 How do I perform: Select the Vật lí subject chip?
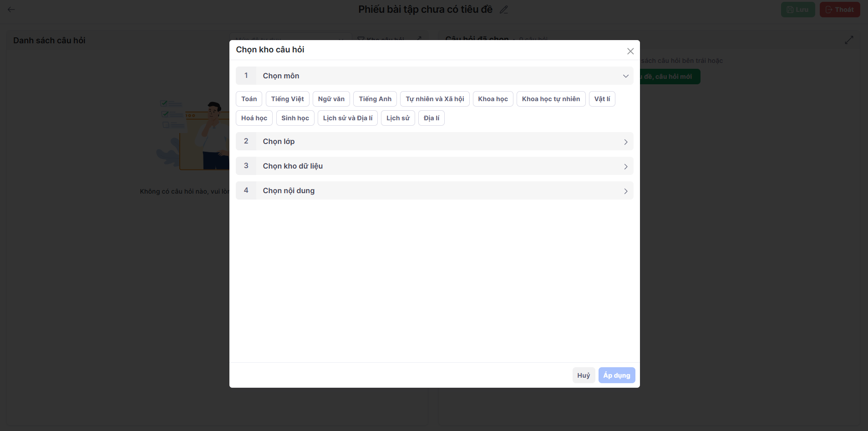pyautogui.click(x=602, y=99)
